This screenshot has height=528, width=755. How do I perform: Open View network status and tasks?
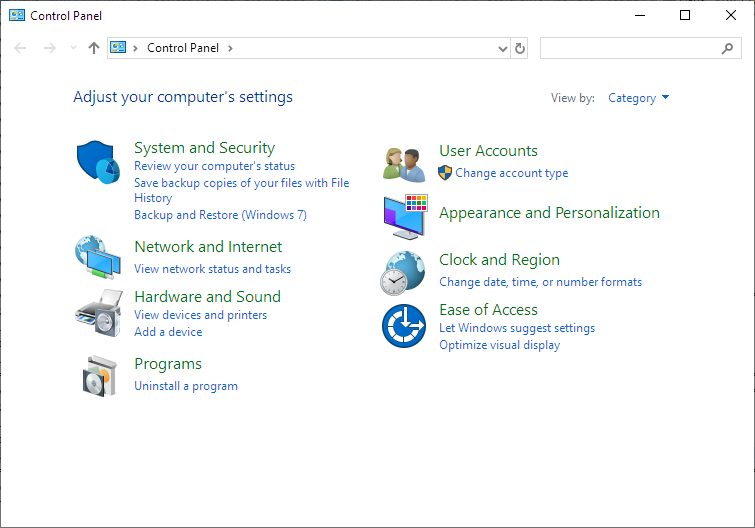pos(213,269)
